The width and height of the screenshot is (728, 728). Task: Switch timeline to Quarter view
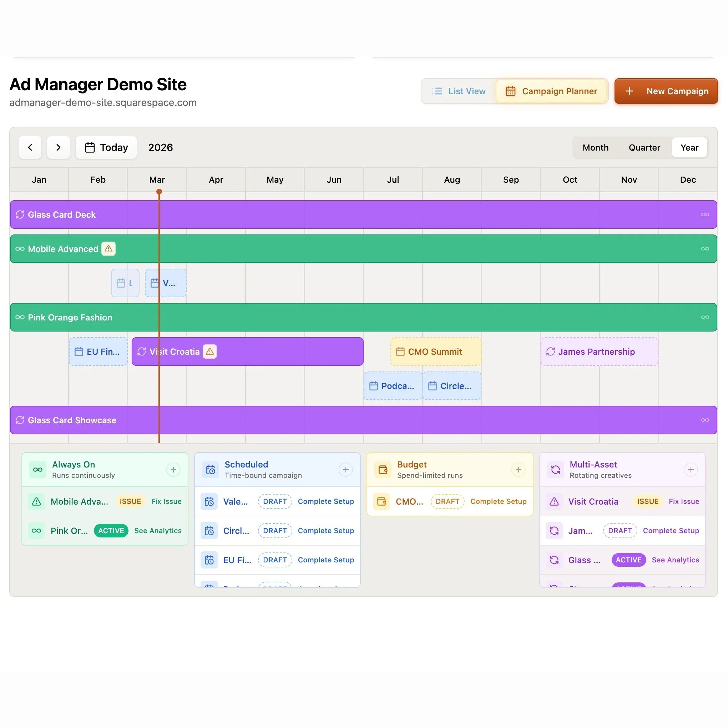point(644,147)
